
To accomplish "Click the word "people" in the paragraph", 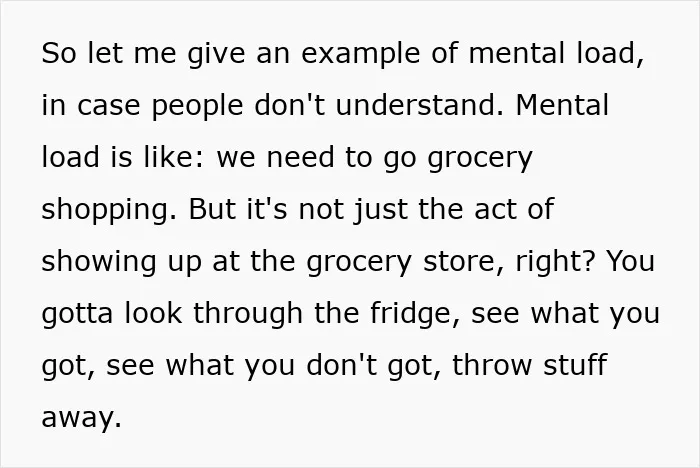I will pos(197,106).
